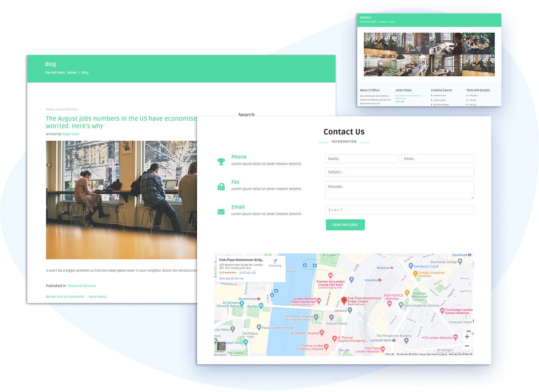Click the St Thomas' Hospital H marker
Screen dimensions: 539x392
[x=322, y=333]
